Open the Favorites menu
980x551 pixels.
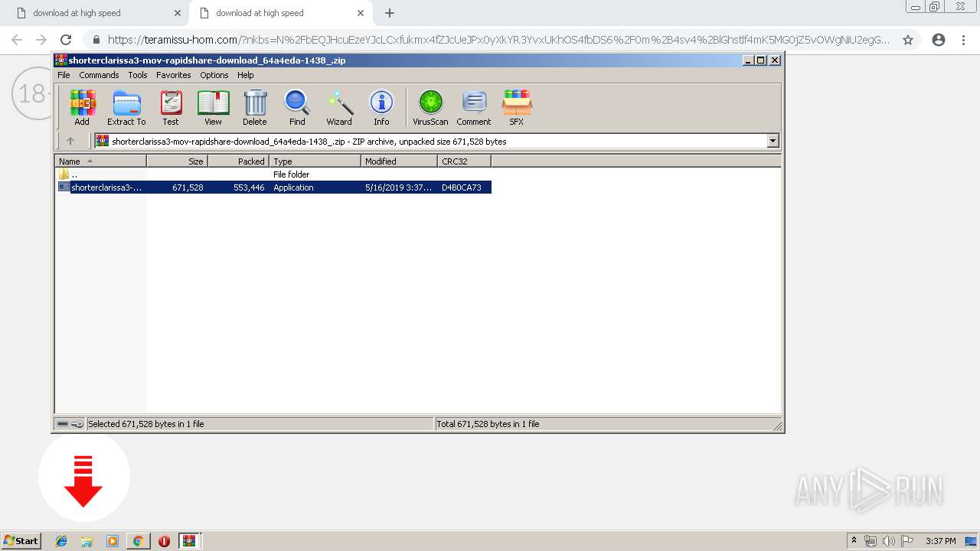tap(174, 75)
